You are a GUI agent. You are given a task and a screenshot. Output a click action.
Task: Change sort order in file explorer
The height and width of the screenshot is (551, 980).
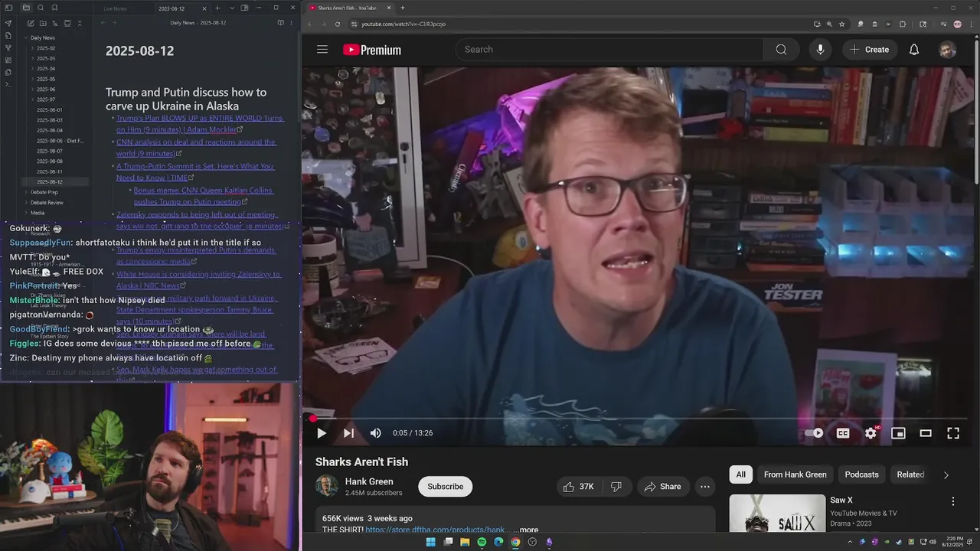(54, 24)
